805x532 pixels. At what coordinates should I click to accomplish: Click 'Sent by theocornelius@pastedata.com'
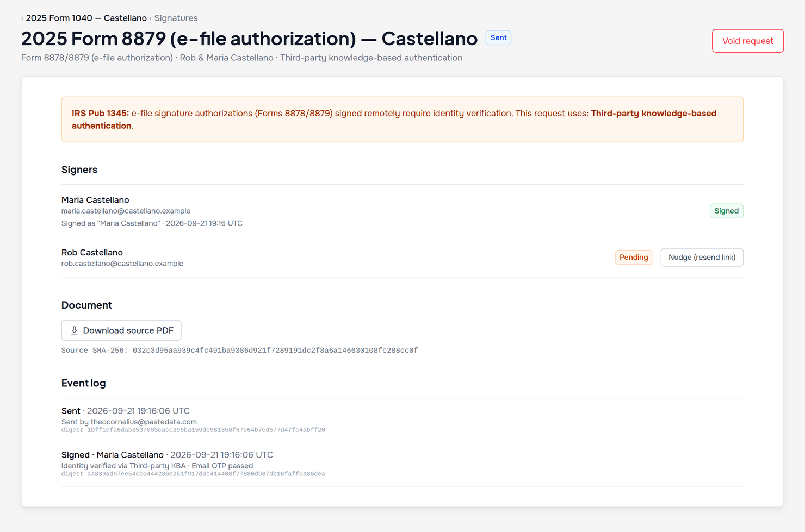tap(129, 422)
